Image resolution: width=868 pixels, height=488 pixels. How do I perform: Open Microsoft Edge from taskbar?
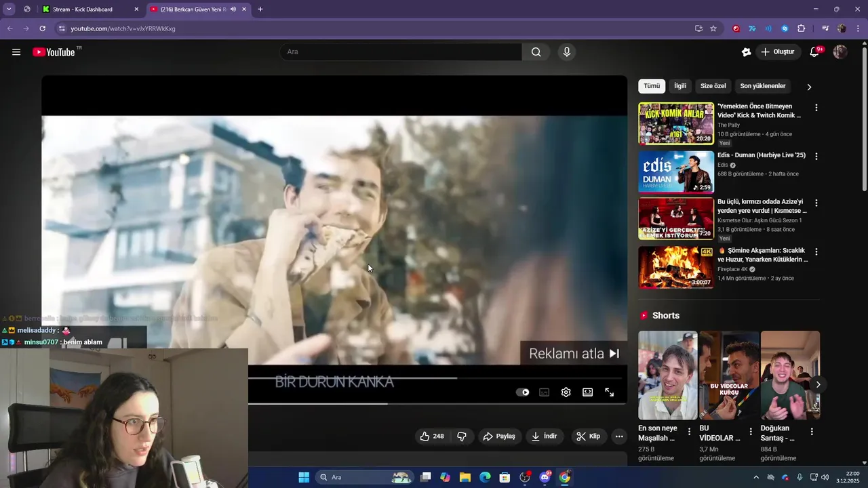click(485, 477)
